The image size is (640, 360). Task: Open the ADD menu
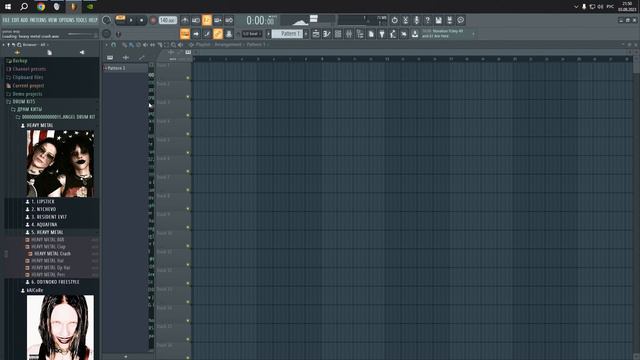click(x=24, y=20)
